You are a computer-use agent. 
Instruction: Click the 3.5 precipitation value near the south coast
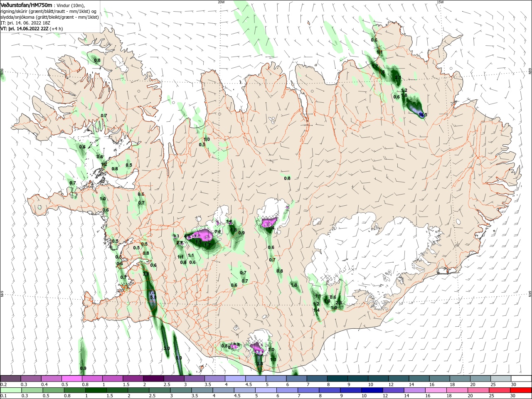[259, 364]
